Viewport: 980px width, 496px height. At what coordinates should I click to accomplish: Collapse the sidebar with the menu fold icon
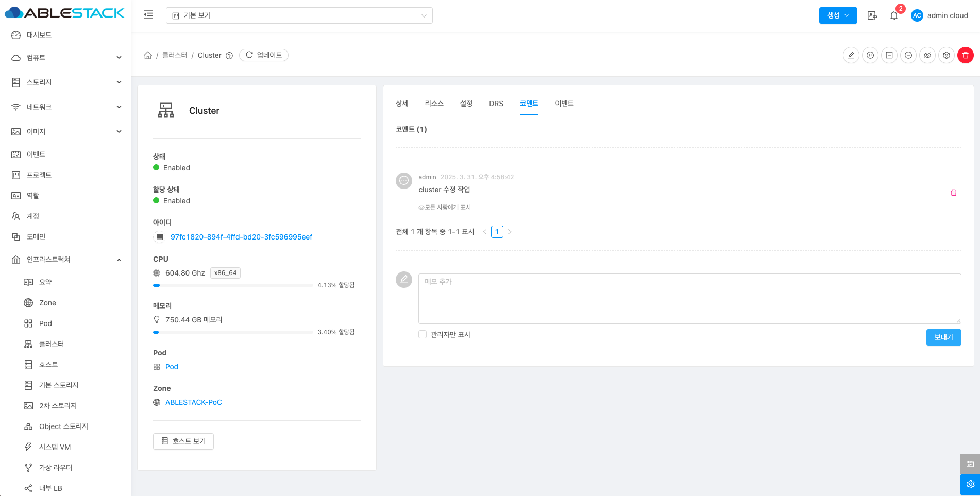pos(148,15)
